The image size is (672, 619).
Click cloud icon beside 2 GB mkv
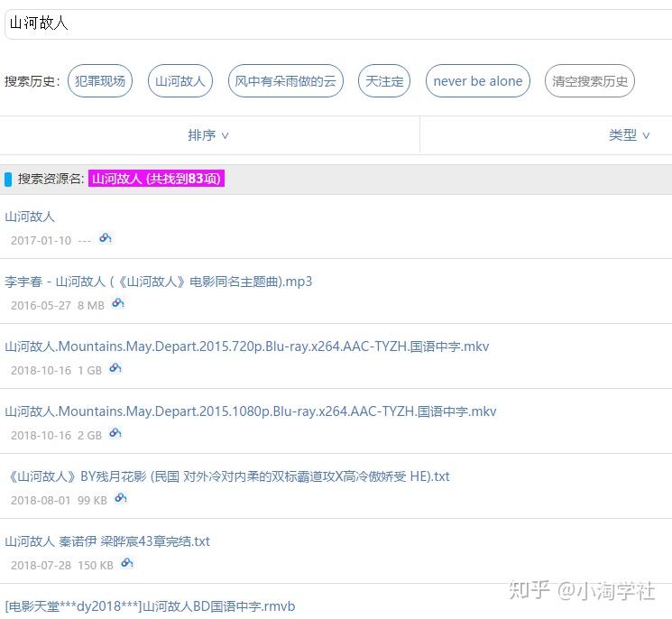115,433
